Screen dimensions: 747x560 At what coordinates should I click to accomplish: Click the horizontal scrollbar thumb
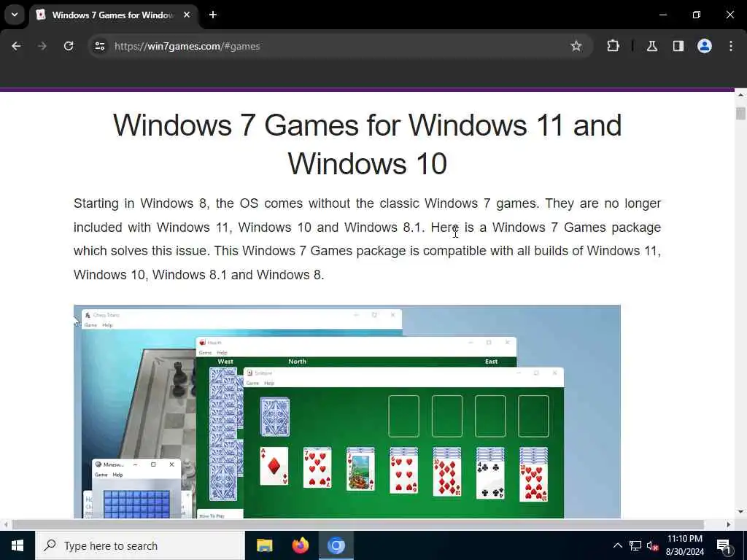[357, 524]
